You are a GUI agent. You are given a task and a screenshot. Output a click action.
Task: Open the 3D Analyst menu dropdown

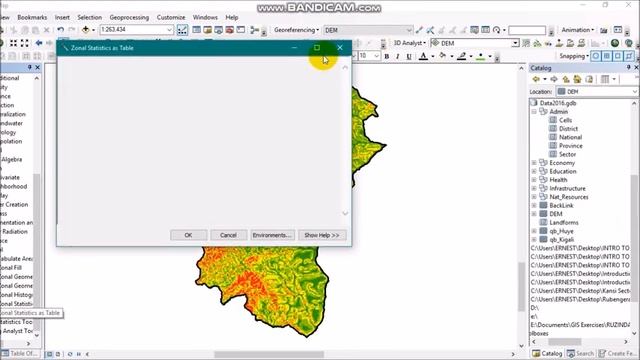click(409, 43)
